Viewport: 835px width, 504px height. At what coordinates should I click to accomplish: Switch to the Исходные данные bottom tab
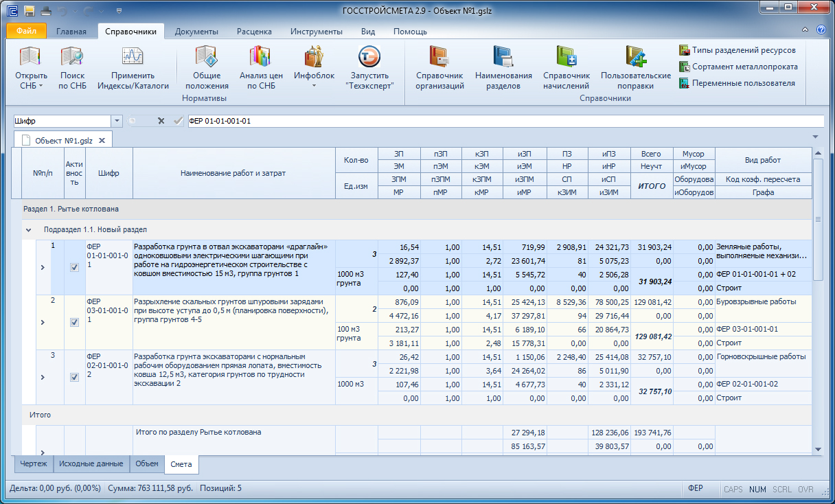(91, 464)
